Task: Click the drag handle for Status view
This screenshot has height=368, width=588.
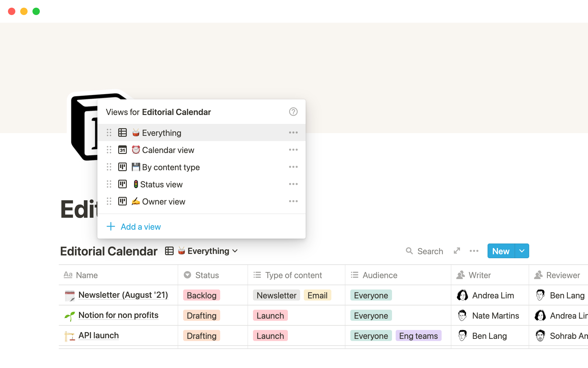Action: [x=109, y=184]
